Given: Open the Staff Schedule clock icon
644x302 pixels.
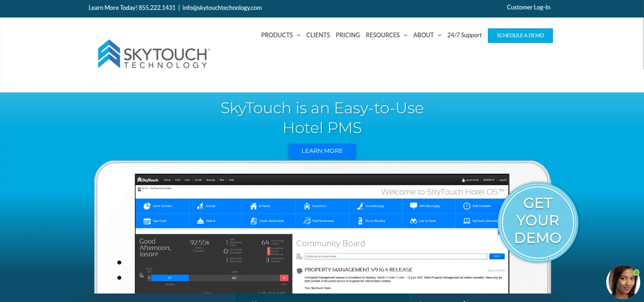Looking at the screenshot, I should click(467, 206).
